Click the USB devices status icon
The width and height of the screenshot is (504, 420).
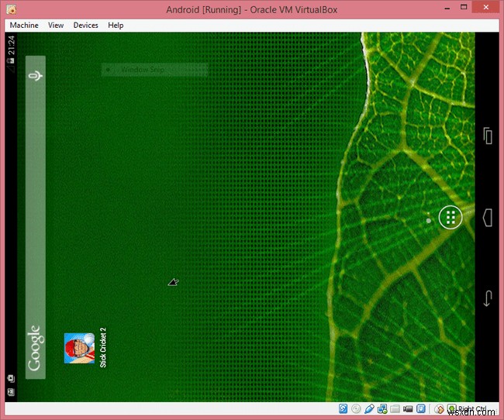369,408
